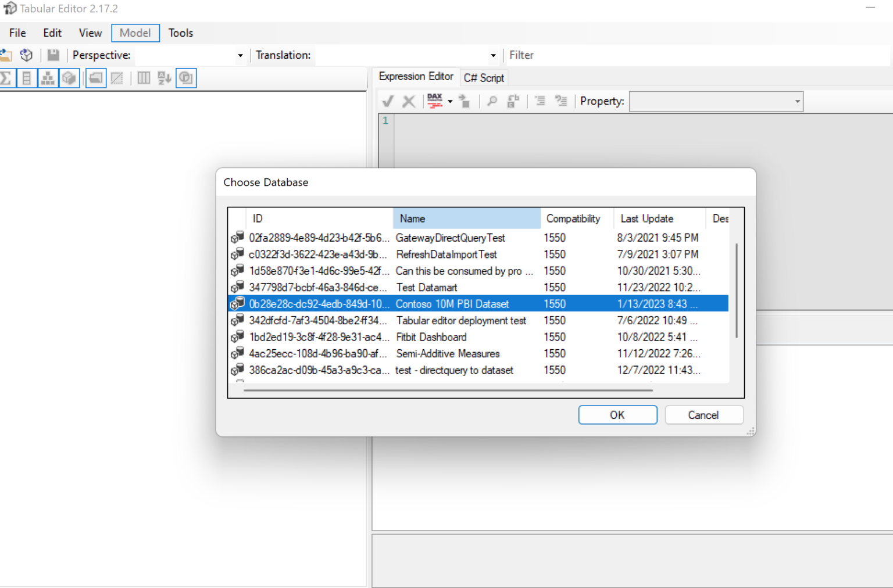Cancel expression edits with the X icon

tap(409, 101)
